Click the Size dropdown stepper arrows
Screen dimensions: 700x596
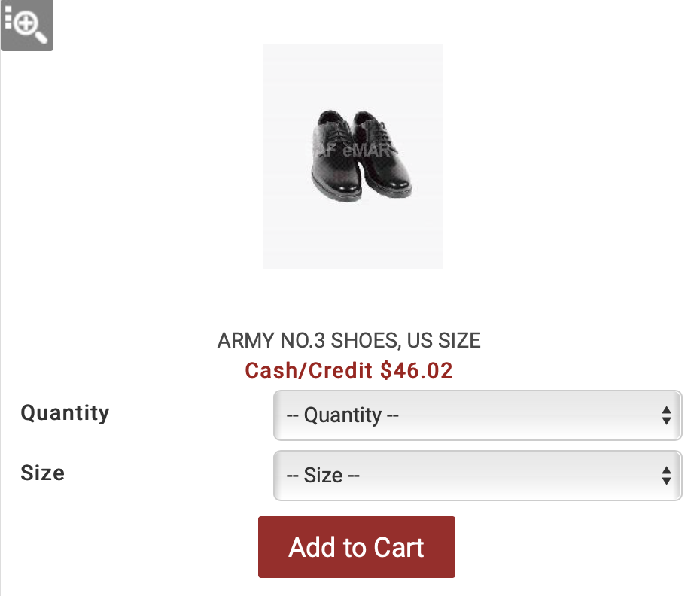tap(667, 476)
